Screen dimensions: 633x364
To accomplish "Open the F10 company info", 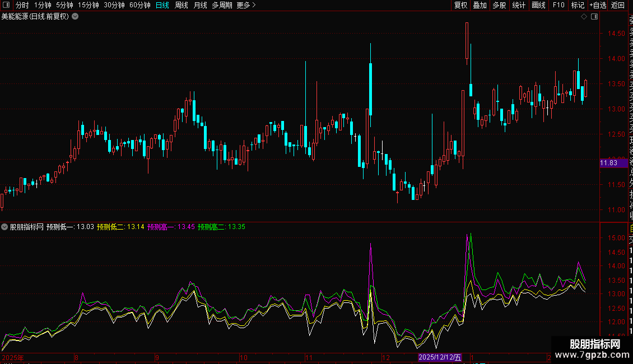I will [x=558, y=5].
